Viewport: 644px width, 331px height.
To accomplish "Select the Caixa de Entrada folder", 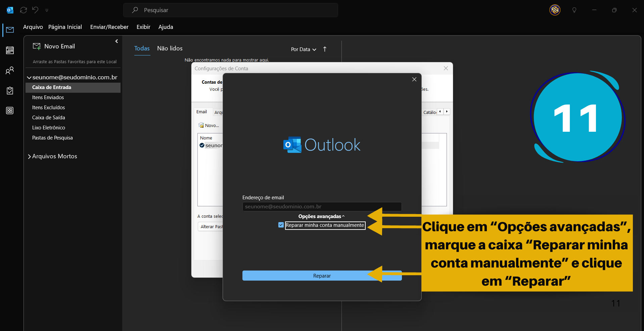I will (73, 87).
